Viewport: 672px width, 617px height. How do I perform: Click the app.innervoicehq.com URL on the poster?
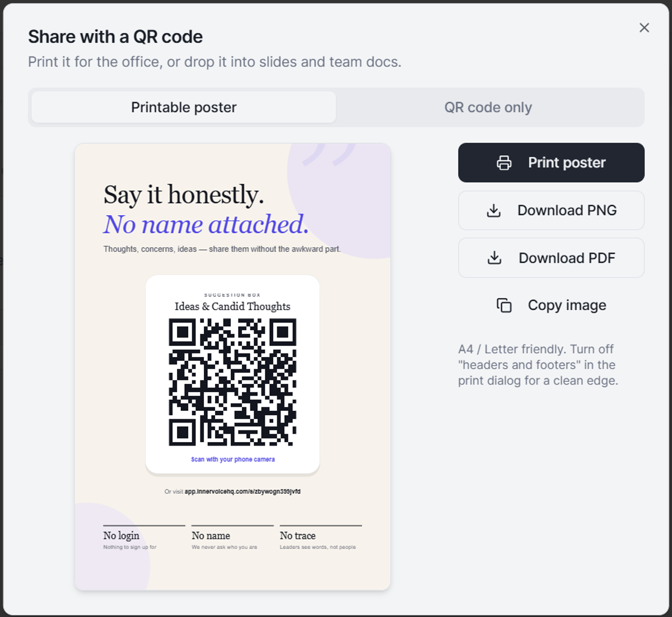tap(242, 491)
